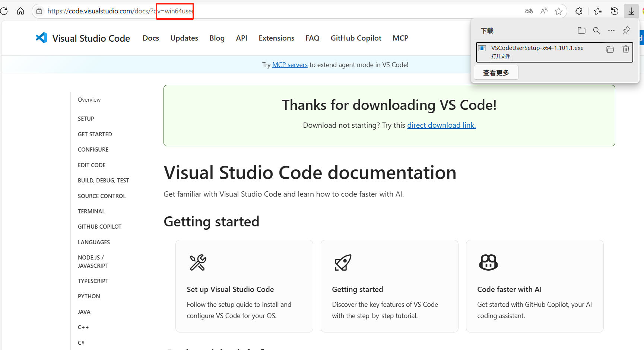Expand the EDIT CODE sidebar section
This screenshot has height=350, width=644.
92,165
